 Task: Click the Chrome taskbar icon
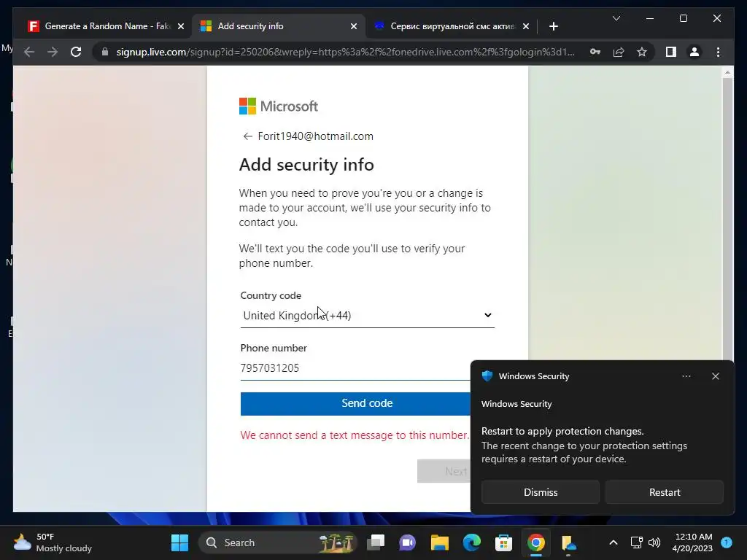(536, 542)
